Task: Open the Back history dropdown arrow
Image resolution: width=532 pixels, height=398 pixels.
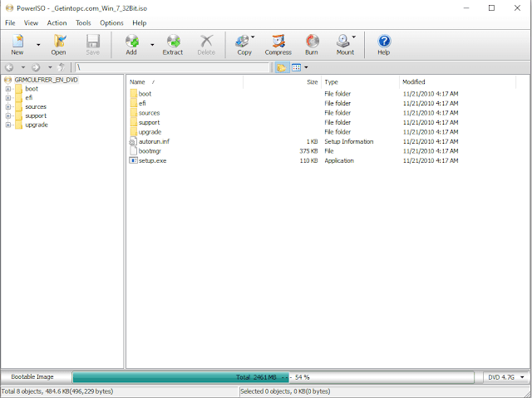Action: tap(22, 67)
